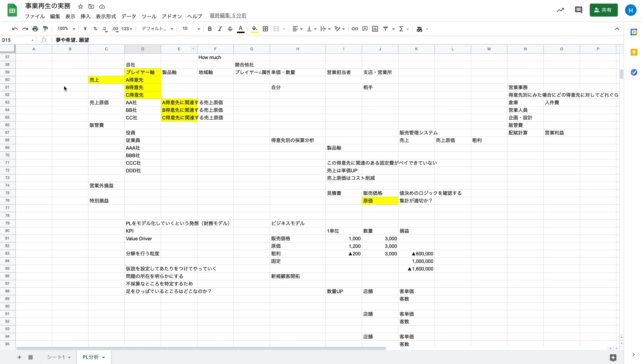
Task: Open the fill color picker
Action: 254,29
